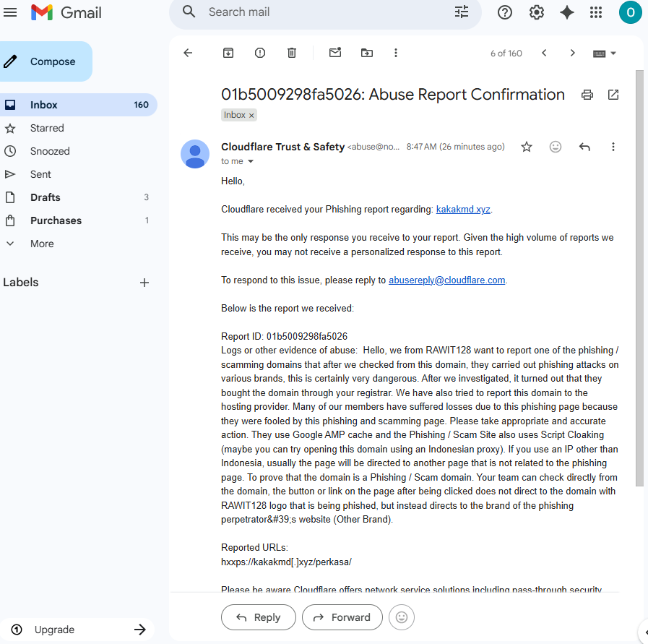Open Google account avatar
This screenshot has width=648, height=644.
630,12
